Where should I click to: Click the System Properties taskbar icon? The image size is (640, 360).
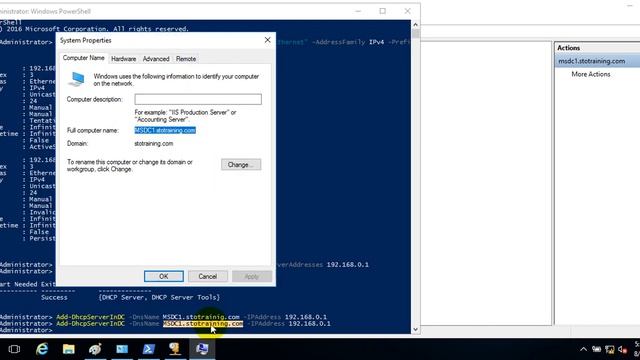pyautogui.click(x=202, y=349)
